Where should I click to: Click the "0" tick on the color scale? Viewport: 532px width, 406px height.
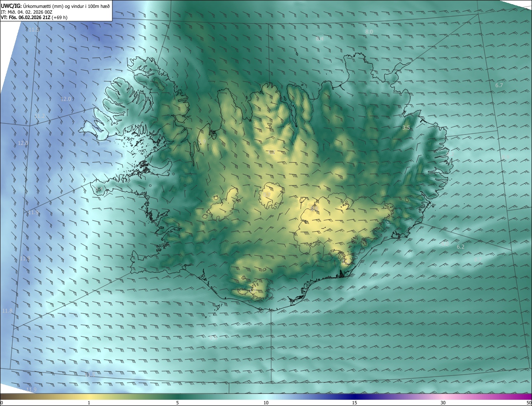[x=2, y=403]
